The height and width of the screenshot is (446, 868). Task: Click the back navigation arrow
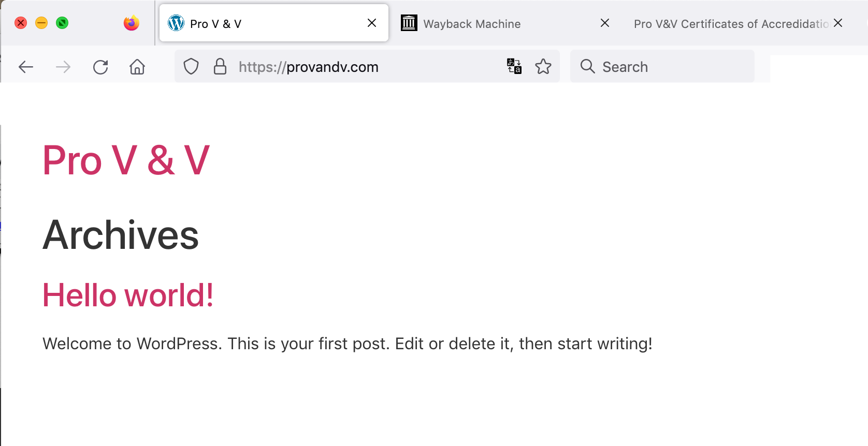(25, 67)
